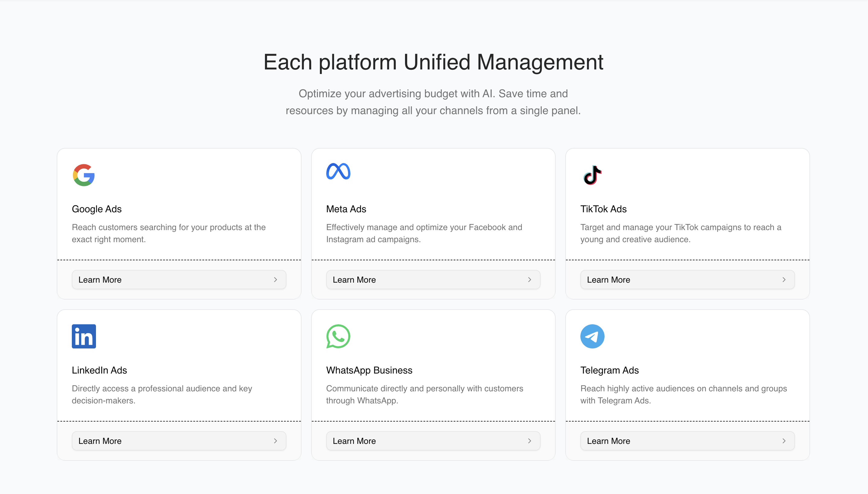Click the TikTok logo icon
868x494 pixels.
[x=592, y=175]
